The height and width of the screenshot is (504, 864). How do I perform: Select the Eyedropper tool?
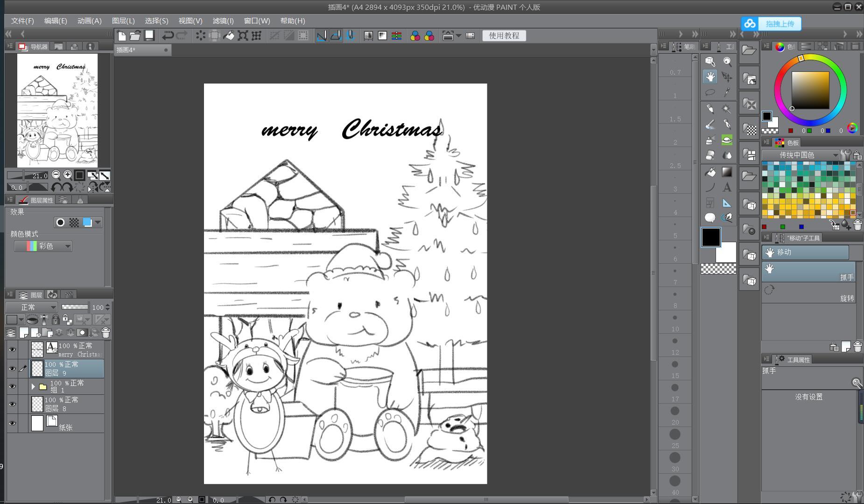click(x=727, y=92)
